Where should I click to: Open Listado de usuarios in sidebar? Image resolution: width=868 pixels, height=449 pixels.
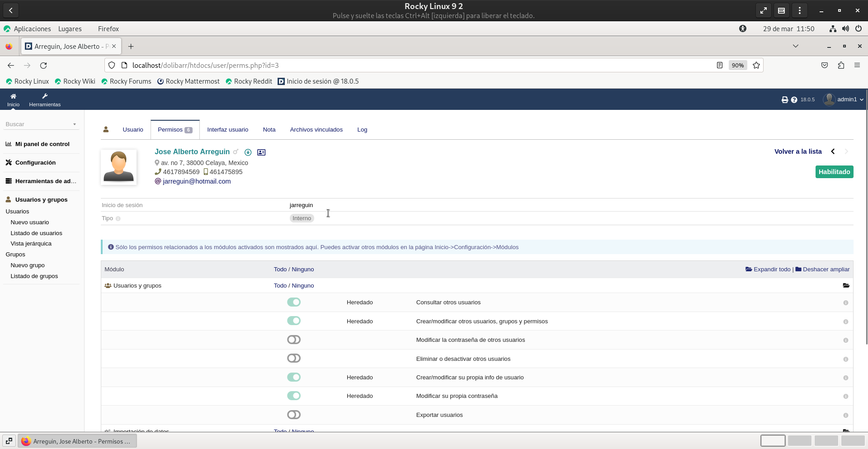click(x=36, y=233)
